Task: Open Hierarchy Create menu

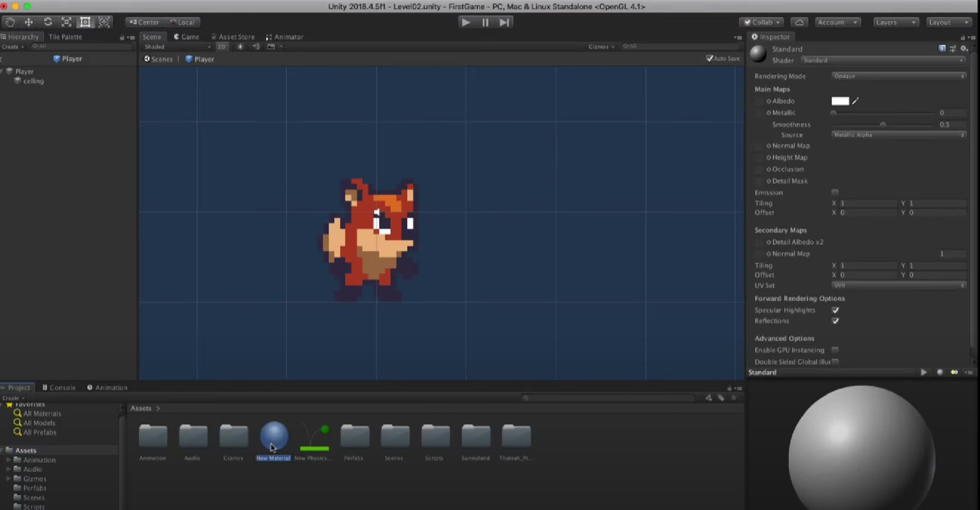Action: (13, 47)
